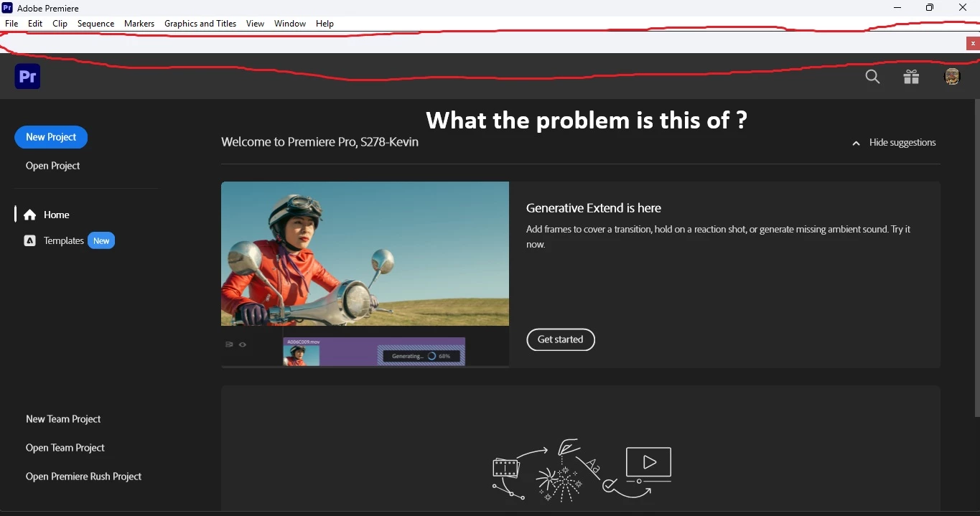980x516 pixels.
Task: Click the New badge beside Templates
Action: [101, 241]
